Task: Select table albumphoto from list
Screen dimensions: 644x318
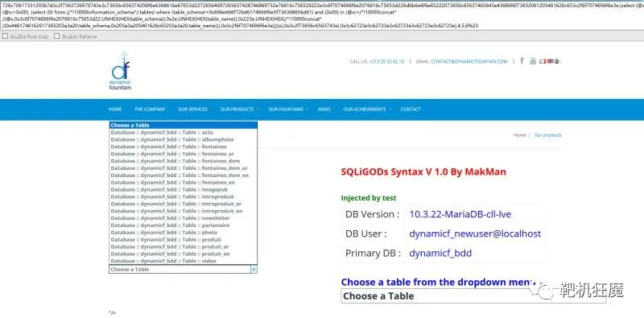Action: pos(184,139)
